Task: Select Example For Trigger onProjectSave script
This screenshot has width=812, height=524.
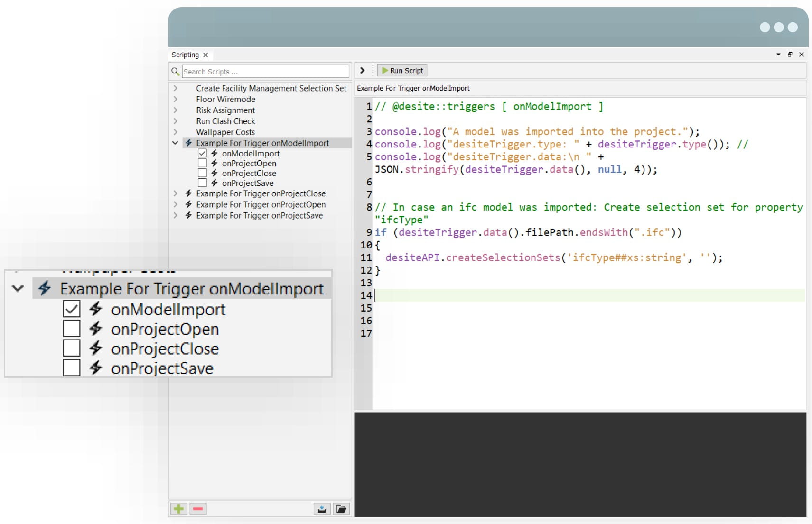Action: pos(259,215)
